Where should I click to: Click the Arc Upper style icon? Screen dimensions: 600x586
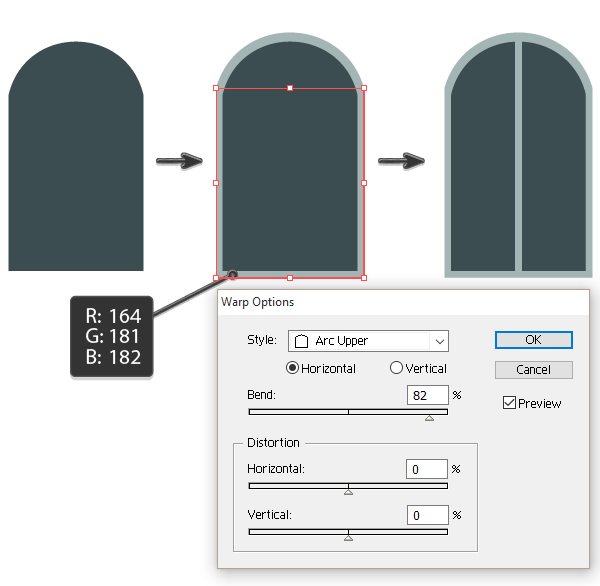point(302,341)
